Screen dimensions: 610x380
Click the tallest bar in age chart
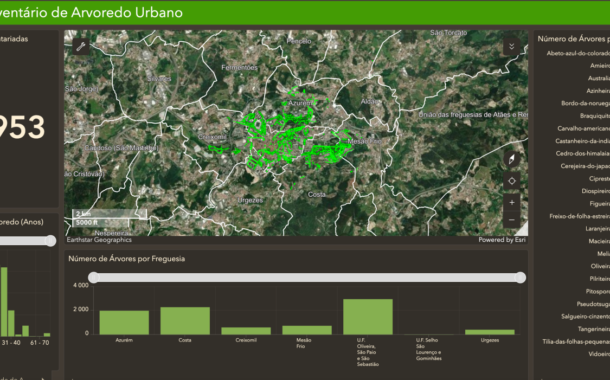point(4,302)
